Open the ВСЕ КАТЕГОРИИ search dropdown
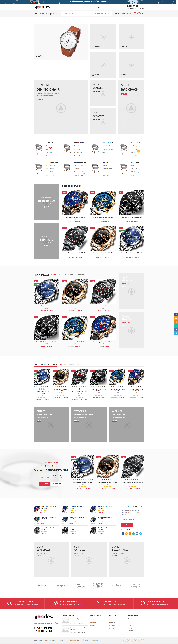178x644 pixels. (100, 14)
